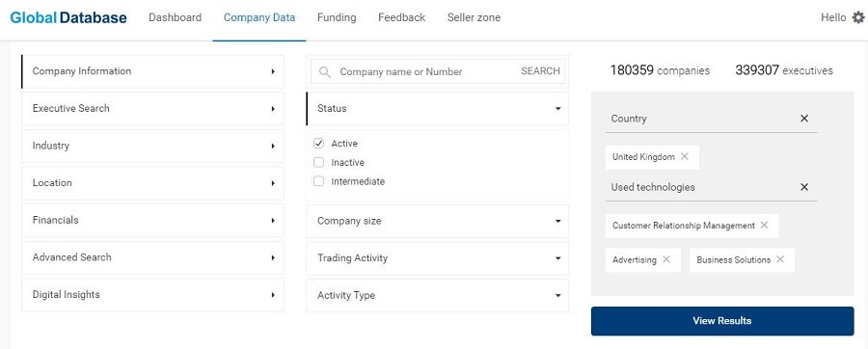Click the SEARCH button in search box
Image resolution: width=868 pixels, height=349 pixels.
click(x=540, y=71)
